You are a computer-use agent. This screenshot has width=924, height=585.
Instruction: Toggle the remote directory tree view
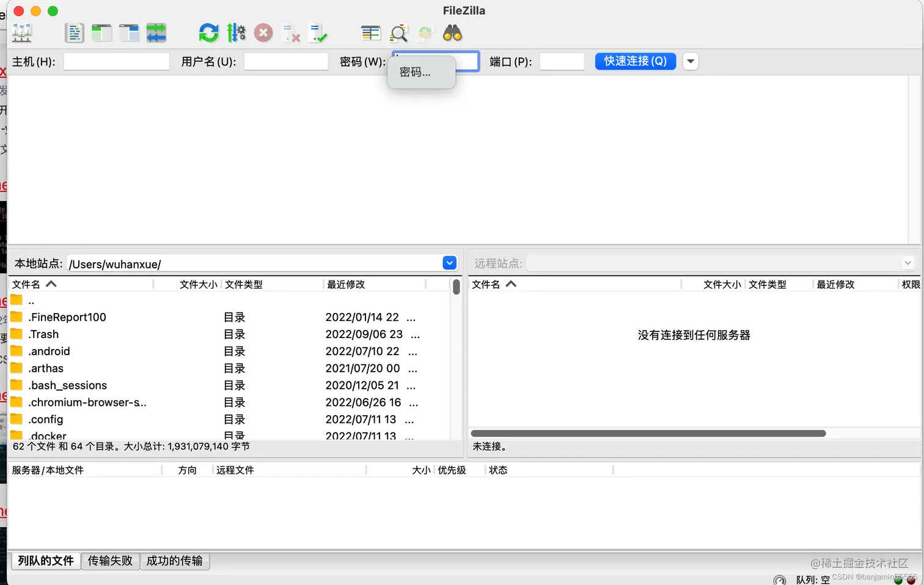click(x=129, y=33)
